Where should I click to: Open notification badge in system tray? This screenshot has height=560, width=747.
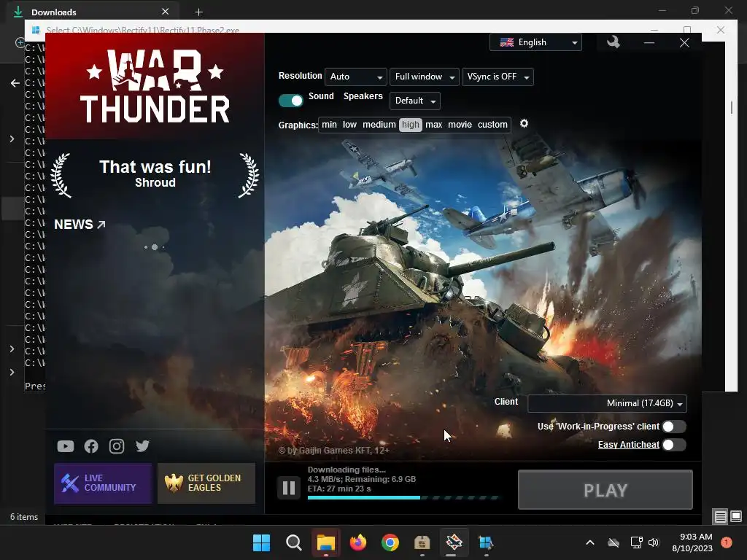click(727, 542)
